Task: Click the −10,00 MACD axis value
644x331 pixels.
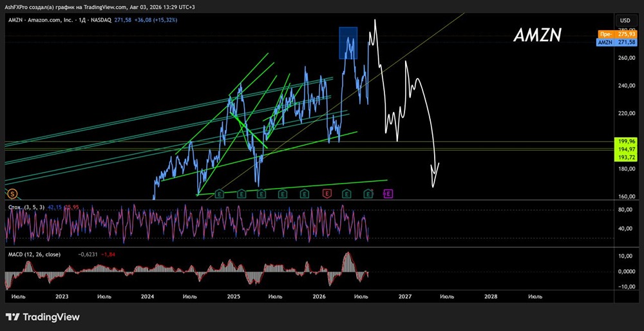Action: click(627, 287)
